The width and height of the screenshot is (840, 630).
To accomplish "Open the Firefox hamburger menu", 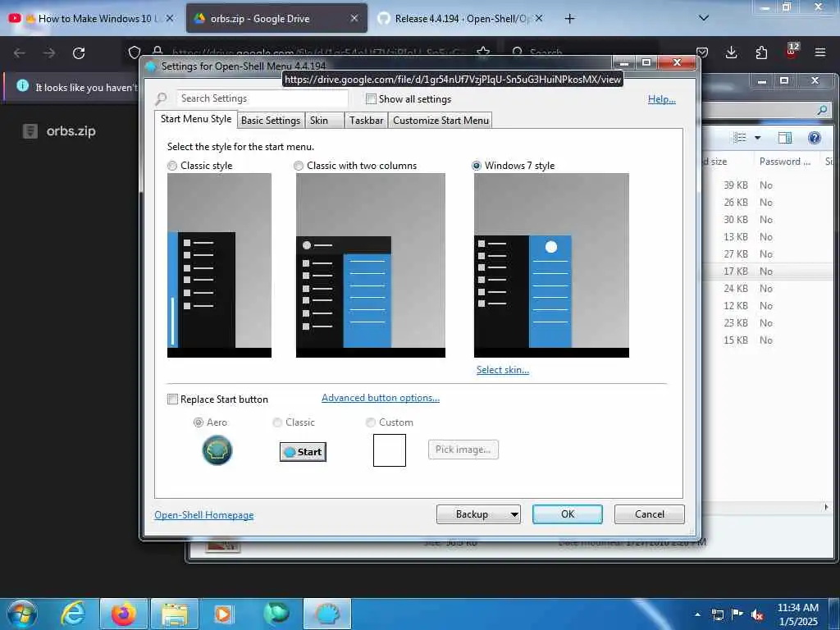I will [820, 52].
